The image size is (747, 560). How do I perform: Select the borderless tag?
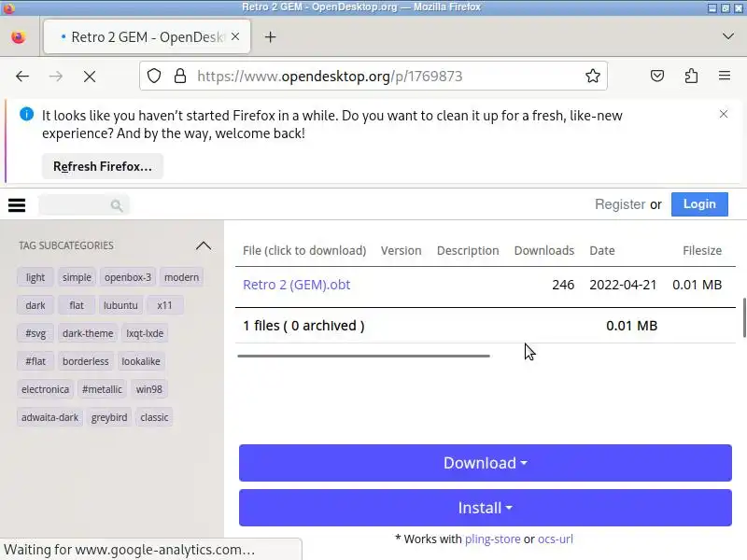pos(85,361)
